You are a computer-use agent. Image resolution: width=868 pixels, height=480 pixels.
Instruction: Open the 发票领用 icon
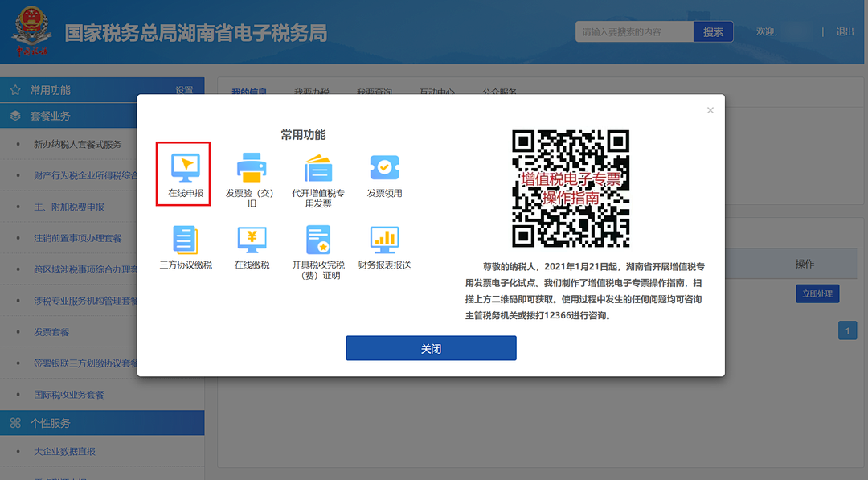click(x=384, y=167)
